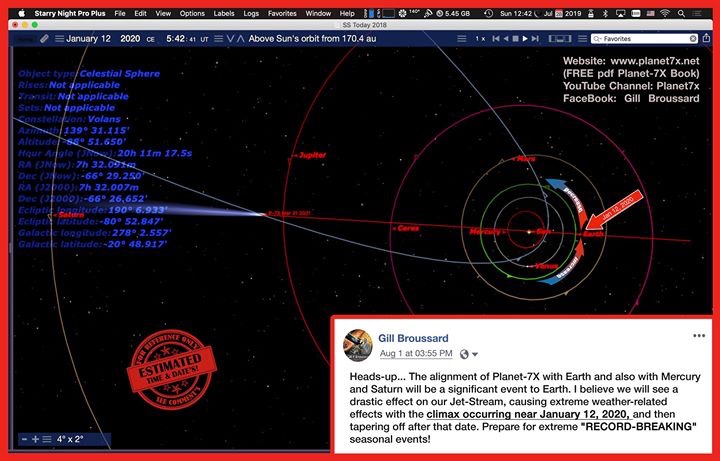
Task: Open Starry Night Pro Plus application menu
Action: 70,13
